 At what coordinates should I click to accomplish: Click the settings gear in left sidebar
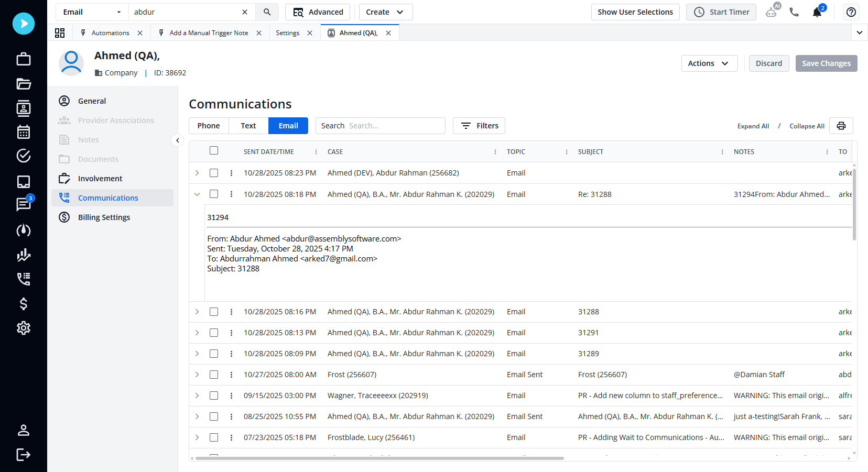[x=23, y=328]
